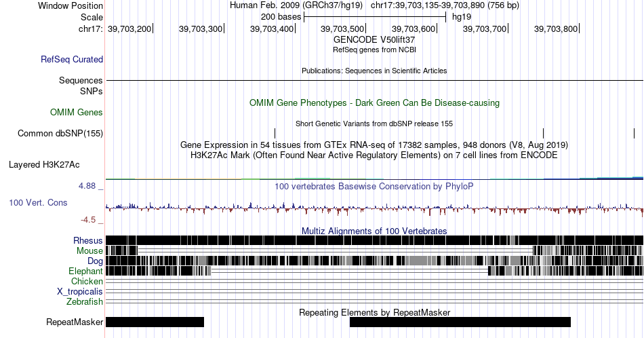Viewport: 644px width, 338px height.
Task: Click the Elephant alignment row label
Action: pyautogui.click(x=86, y=271)
